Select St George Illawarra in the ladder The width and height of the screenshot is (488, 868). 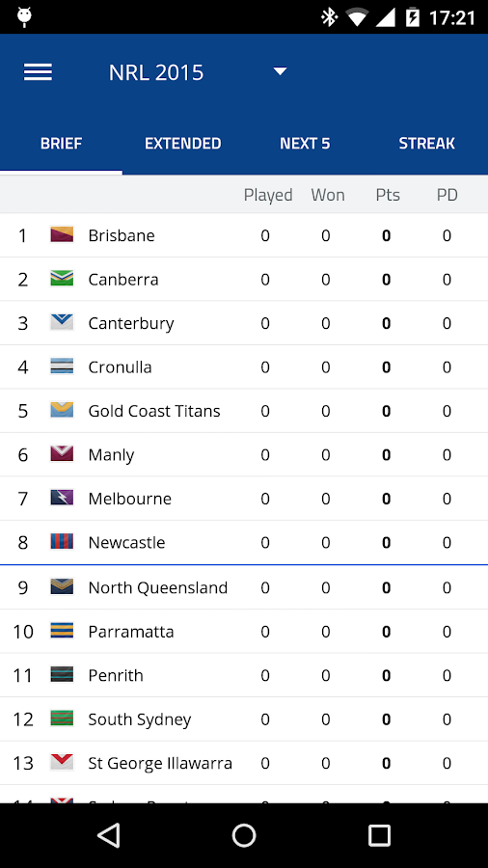[x=244, y=764]
